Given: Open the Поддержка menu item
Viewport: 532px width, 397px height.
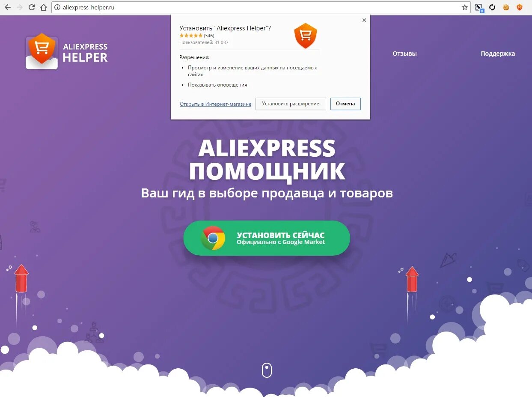Looking at the screenshot, I should [498, 54].
